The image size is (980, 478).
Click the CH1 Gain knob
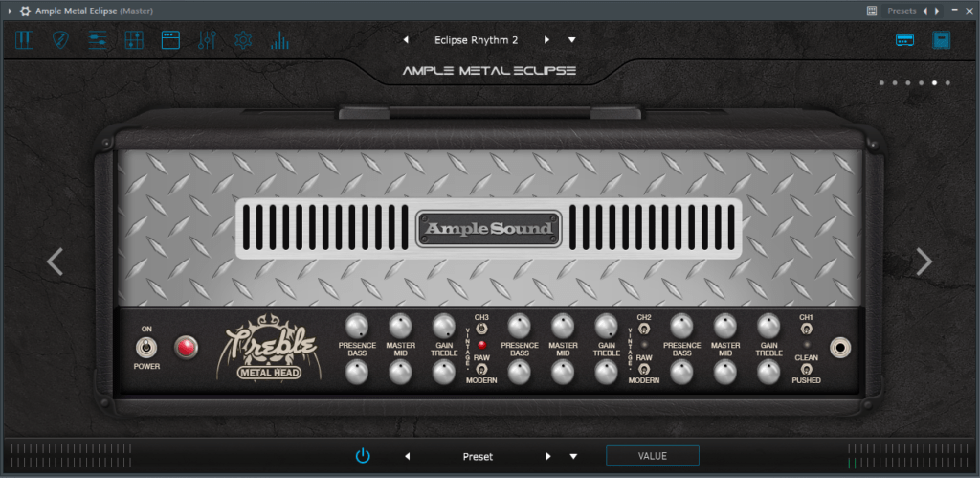tap(768, 326)
